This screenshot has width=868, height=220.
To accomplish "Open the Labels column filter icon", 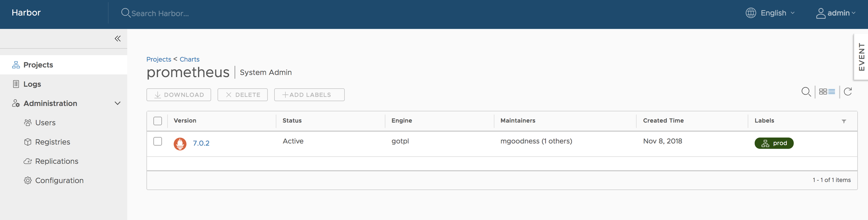I will (844, 121).
